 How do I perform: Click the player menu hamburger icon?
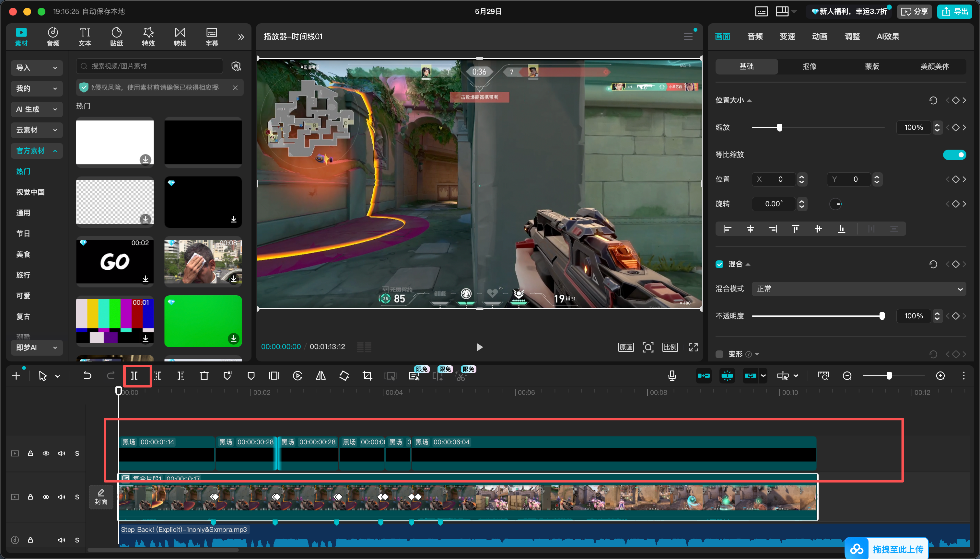pos(688,37)
